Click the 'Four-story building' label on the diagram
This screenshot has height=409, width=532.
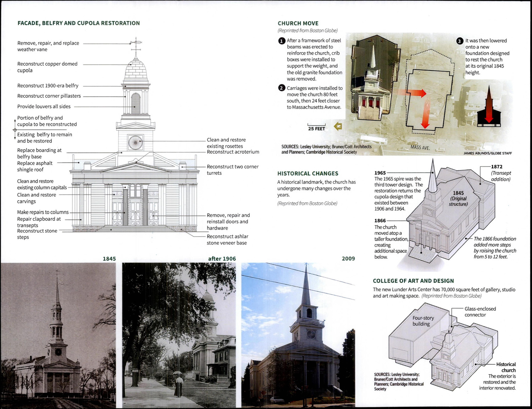coord(423,321)
